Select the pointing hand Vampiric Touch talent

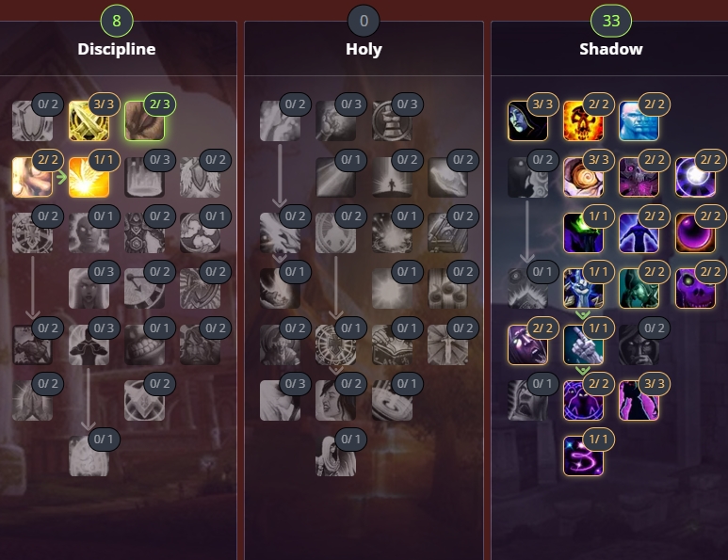(x=583, y=344)
